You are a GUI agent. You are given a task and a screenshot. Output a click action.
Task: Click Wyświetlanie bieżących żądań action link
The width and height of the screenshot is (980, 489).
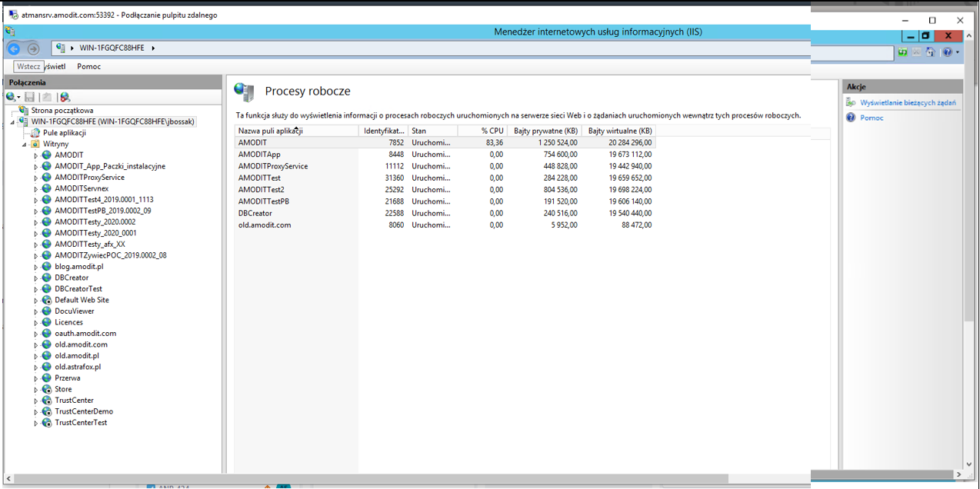[908, 102]
